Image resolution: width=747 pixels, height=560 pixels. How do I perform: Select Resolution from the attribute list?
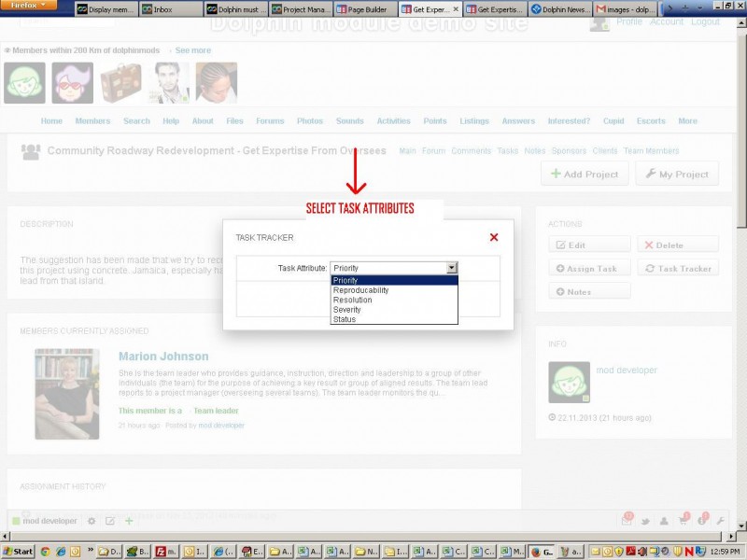394,300
